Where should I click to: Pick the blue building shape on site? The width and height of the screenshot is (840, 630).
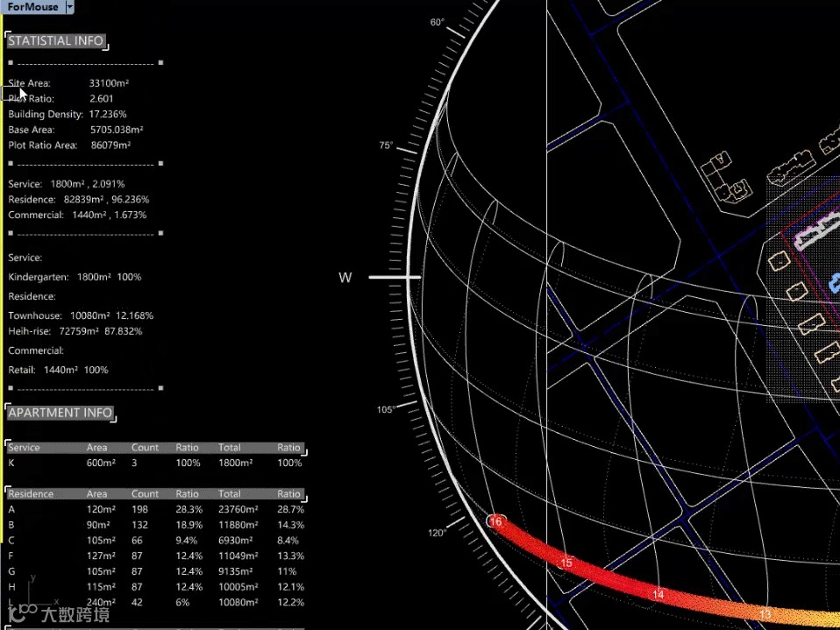[835, 283]
